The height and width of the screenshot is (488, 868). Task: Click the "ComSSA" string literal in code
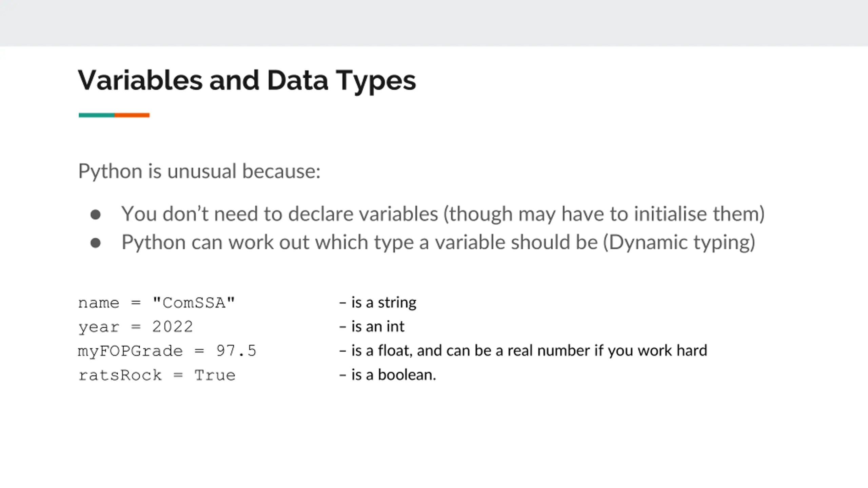(194, 303)
